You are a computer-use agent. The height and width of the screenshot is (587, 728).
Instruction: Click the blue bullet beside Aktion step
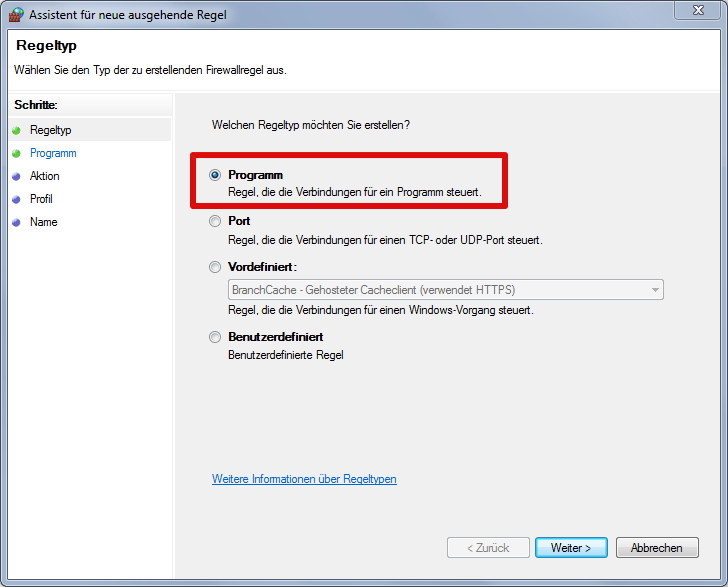(16, 176)
